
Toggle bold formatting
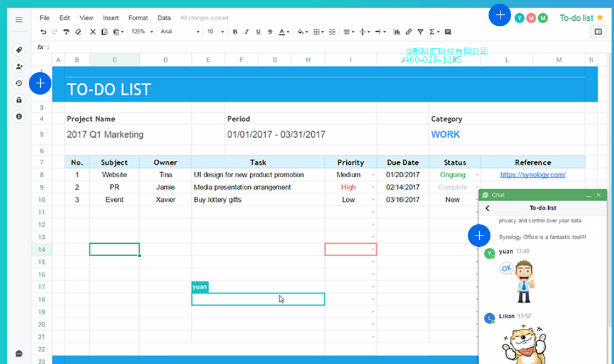235,32
